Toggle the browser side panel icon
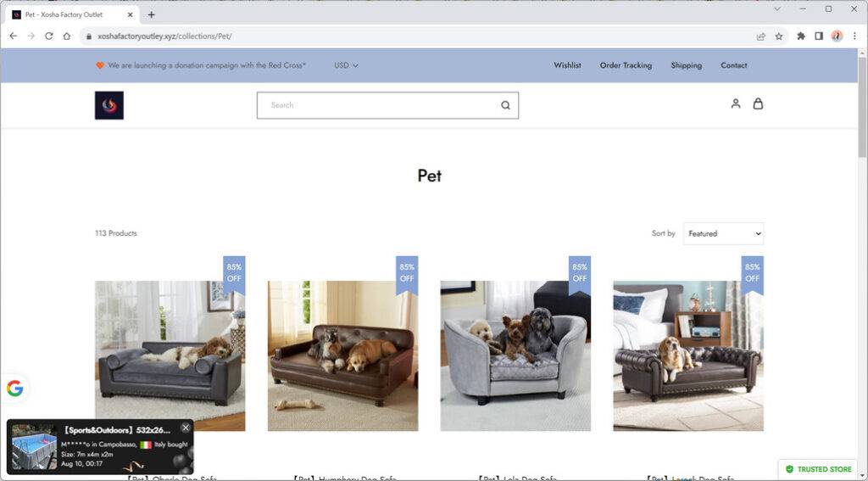 point(819,36)
